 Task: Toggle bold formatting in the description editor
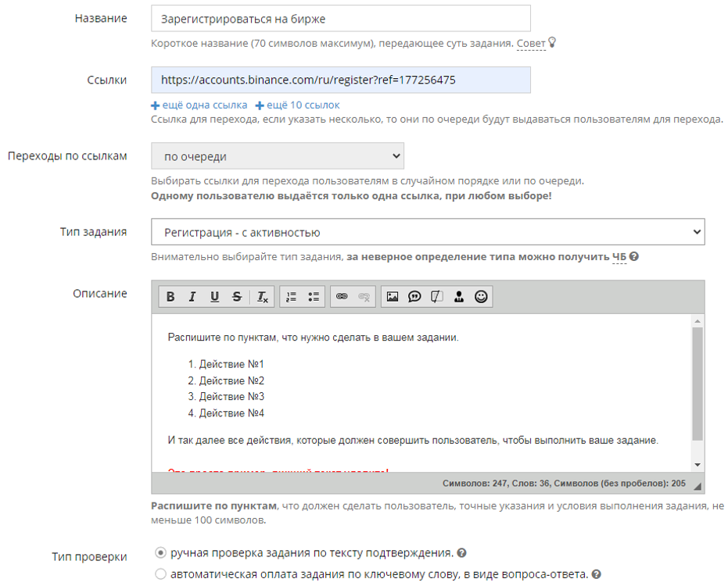[x=170, y=296]
